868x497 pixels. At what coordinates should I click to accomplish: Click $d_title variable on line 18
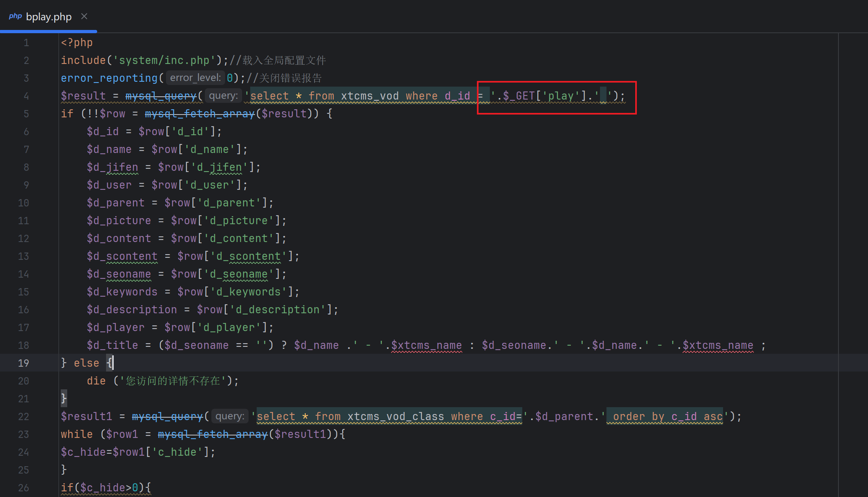click(x=113, y=345)
